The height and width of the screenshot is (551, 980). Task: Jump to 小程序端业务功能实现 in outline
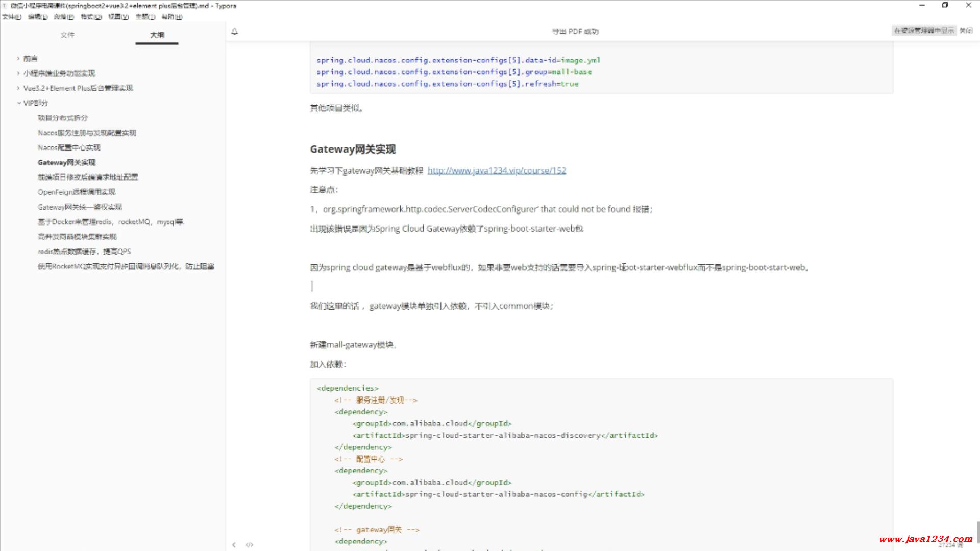[x=59, y=73]
